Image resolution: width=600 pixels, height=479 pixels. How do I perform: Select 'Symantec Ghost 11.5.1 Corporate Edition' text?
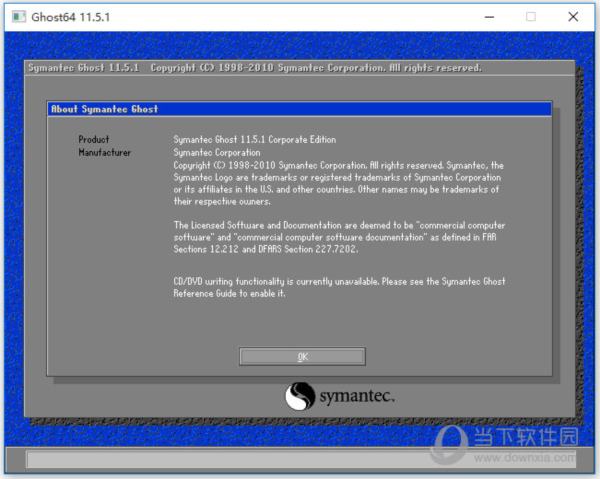(x=255, y=140)
